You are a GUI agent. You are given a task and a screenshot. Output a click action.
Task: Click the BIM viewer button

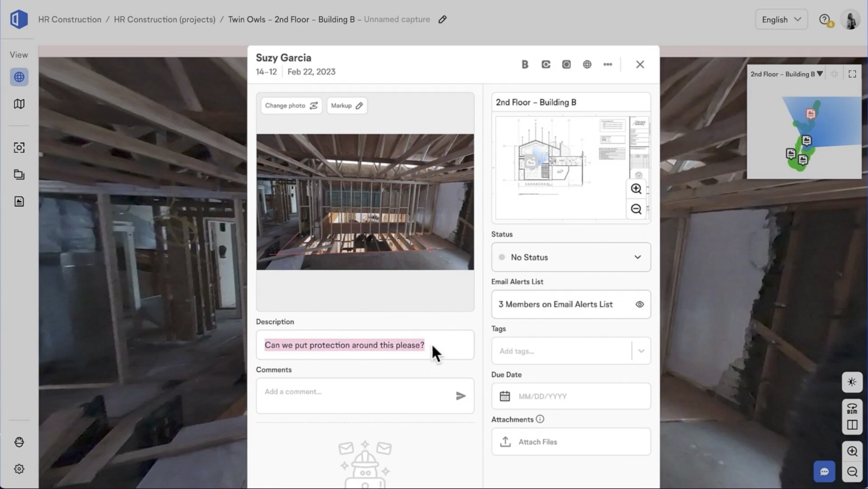(852, 408)
